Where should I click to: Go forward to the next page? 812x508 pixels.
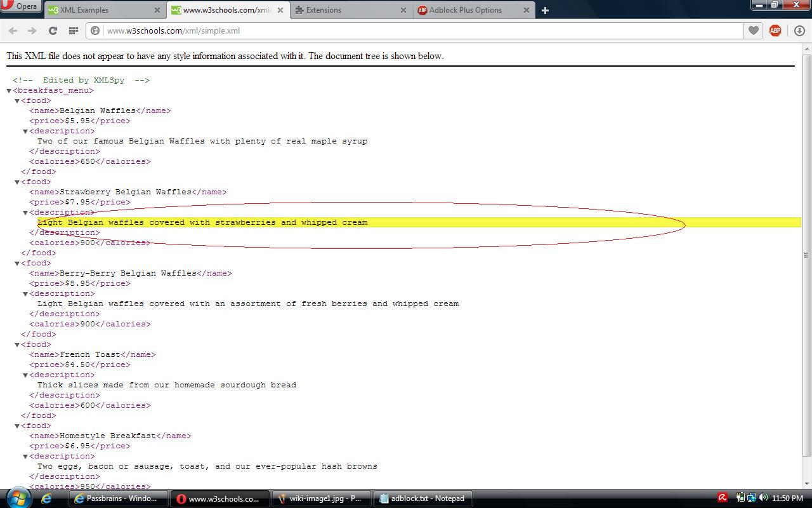click(x=32, y=30)
